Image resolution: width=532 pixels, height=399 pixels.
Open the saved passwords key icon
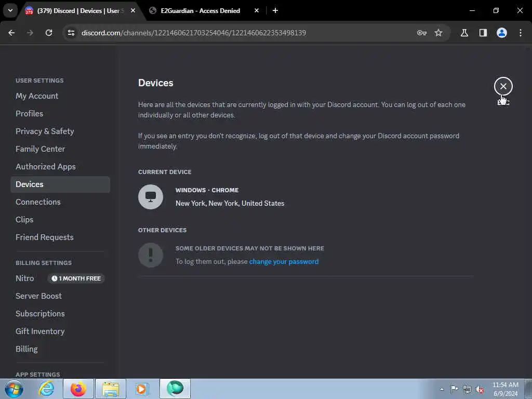click(422, 33)
